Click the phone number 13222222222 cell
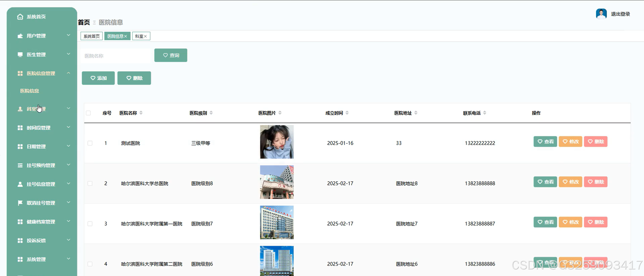644x276 pixels. [480, 143]
